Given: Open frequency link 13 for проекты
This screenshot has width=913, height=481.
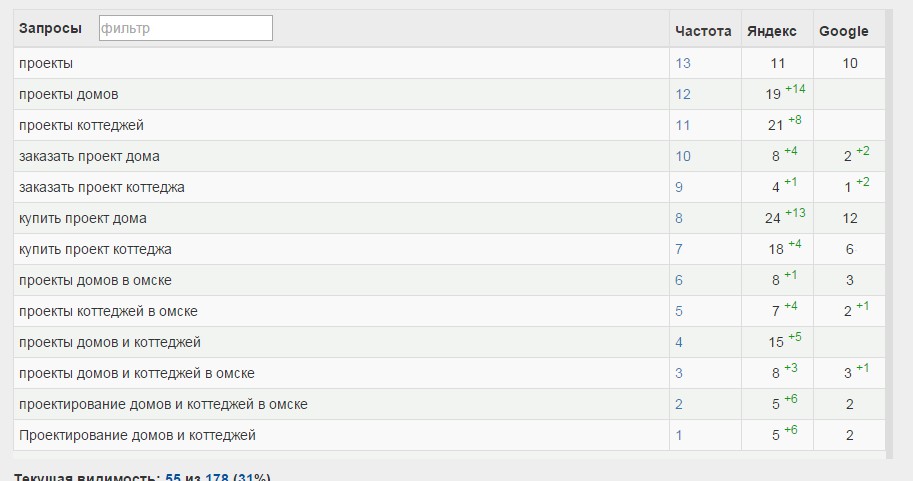Looking at the screenshot, I should (683, 63).
